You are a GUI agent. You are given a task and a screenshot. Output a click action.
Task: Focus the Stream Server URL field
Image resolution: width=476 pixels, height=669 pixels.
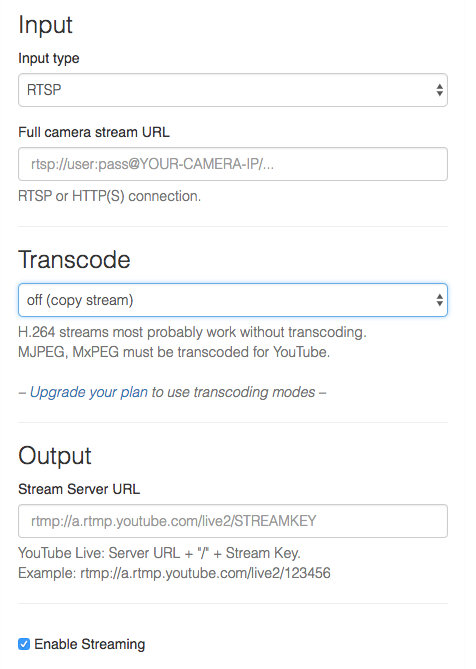(232, 521)
